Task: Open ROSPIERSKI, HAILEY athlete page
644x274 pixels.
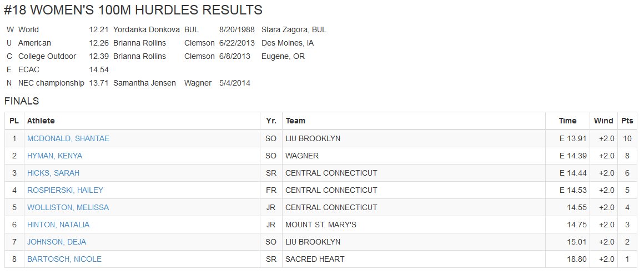Action: point(66,191)
